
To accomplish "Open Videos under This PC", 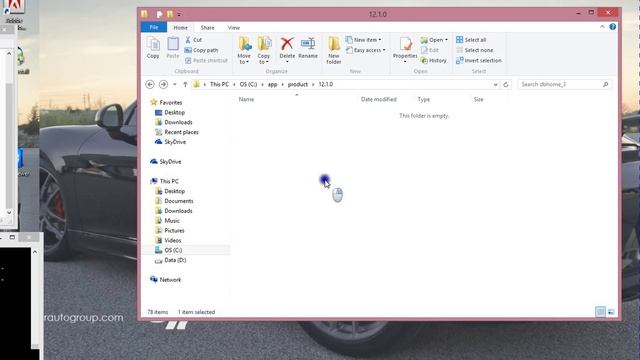I will click(173, 240).
